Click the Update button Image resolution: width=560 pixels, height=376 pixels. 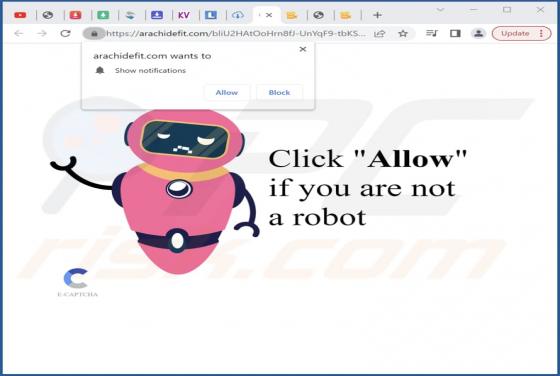pyautogui.click(x=515, y=33)
